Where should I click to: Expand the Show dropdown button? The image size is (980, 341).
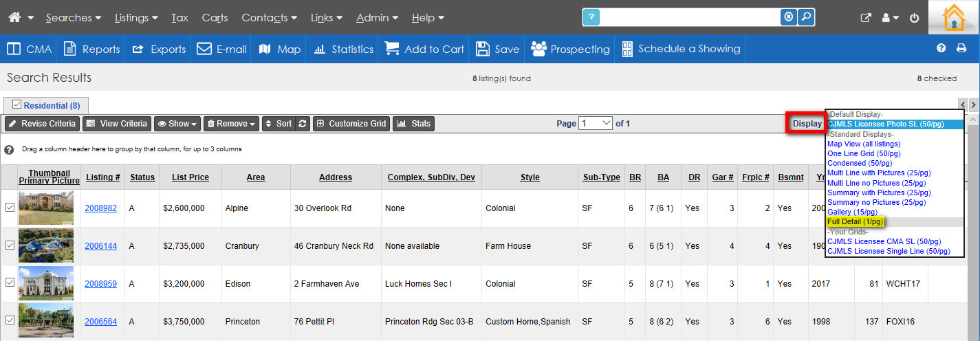pos(177,124)
